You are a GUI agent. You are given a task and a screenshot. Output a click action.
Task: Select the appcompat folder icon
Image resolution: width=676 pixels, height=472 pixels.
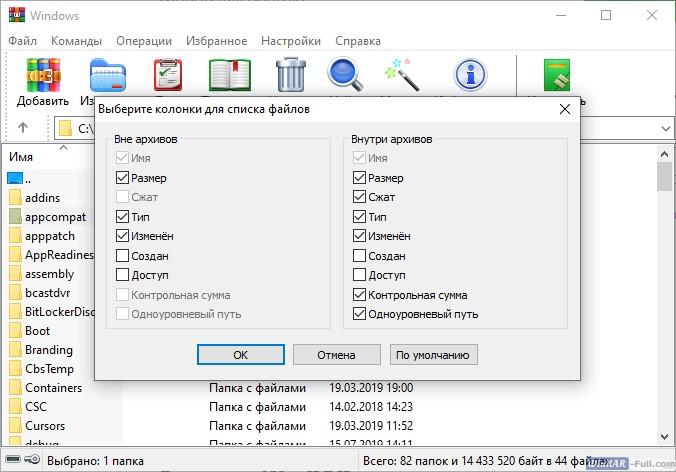15,216
